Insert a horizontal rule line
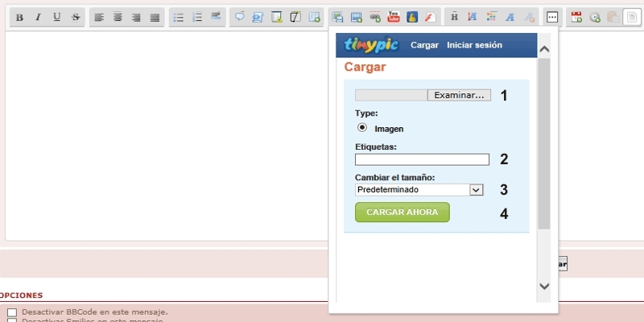The image size is (644, 322). pyautogui.click(x=216, y=16)
